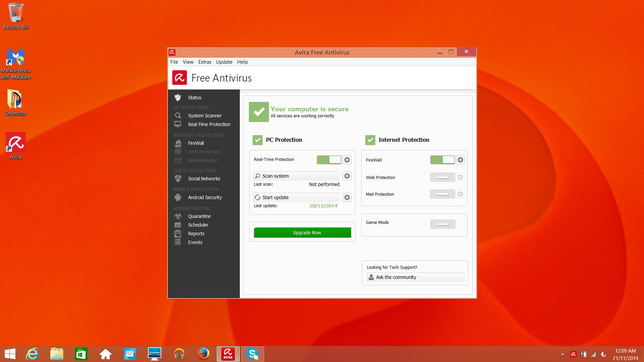644x362 pixels.
Task: Toggle Real-Time Protection off
Action: (x=329, y=160)
